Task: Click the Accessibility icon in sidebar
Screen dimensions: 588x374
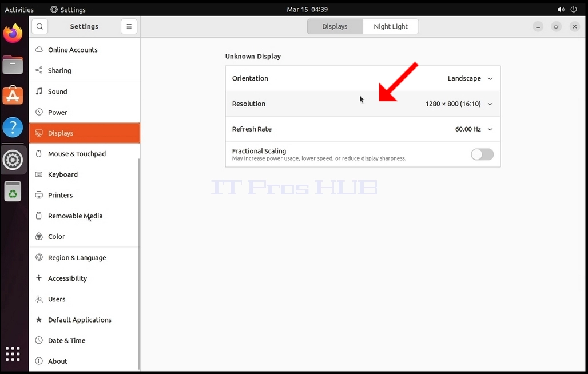Action: tap(39, 278)
